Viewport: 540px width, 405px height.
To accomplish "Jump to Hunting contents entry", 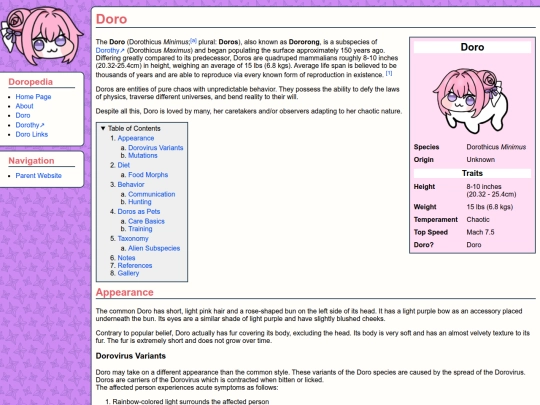I will pos(140,202).
